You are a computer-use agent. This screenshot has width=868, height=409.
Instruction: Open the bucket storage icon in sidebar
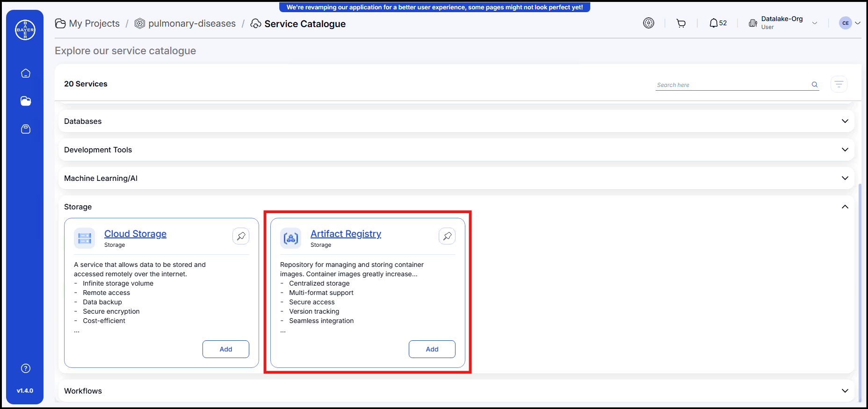click(26, 129)
